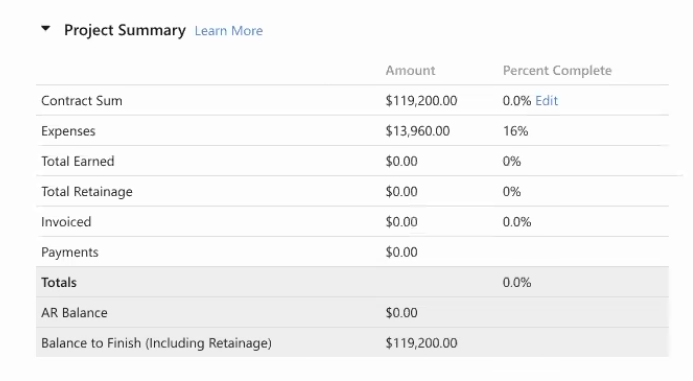The image size is (693, 381).
Task: Click the Contract Sum amount $119,200.00
Action: (421, 101)
